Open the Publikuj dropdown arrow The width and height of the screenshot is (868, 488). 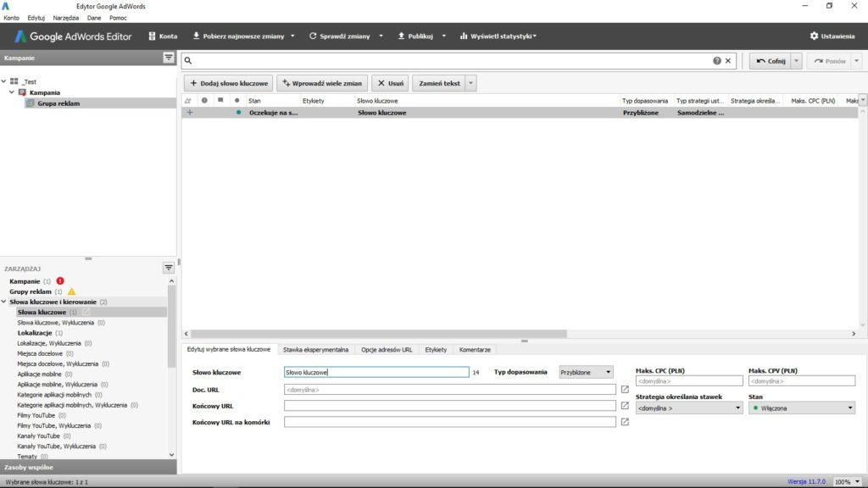pyautogui.click(x=443, y=36)
